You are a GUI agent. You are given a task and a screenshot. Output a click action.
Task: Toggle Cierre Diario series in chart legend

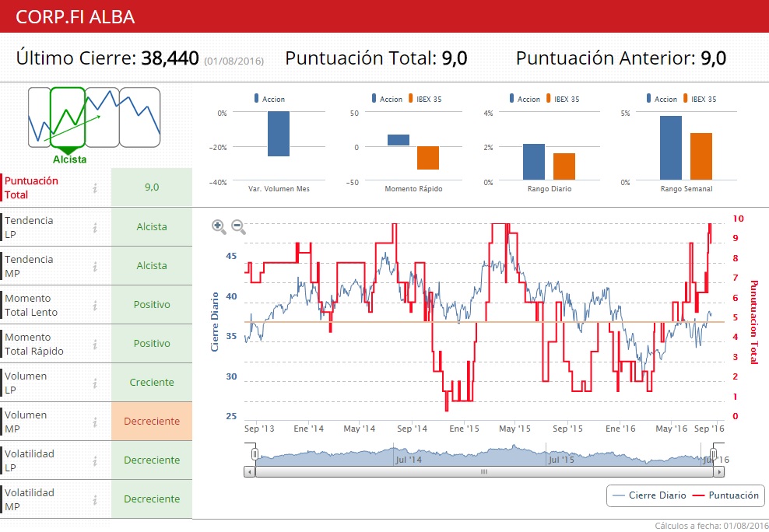(650, 495)
